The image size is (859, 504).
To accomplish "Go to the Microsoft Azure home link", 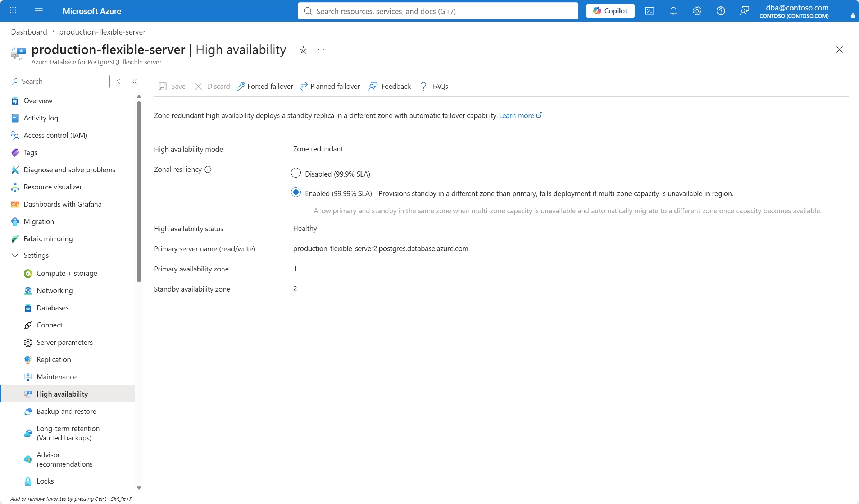I will pyautogui.click(x=92, y=11).
